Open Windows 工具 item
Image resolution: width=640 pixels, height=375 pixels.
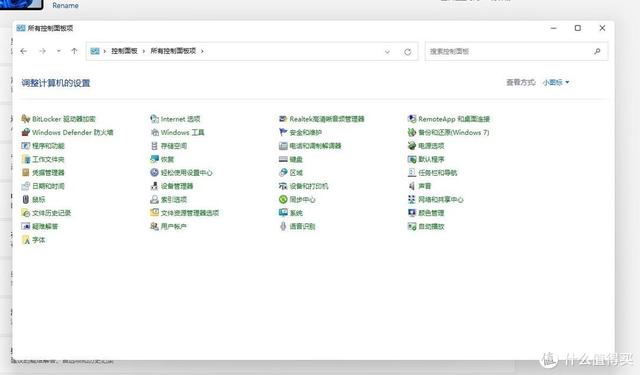click(x=177, y=132)
